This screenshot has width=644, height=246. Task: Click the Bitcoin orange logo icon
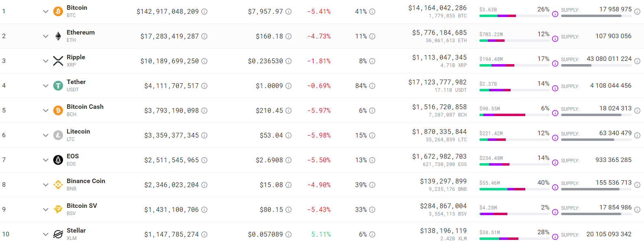tap(58, 11)
